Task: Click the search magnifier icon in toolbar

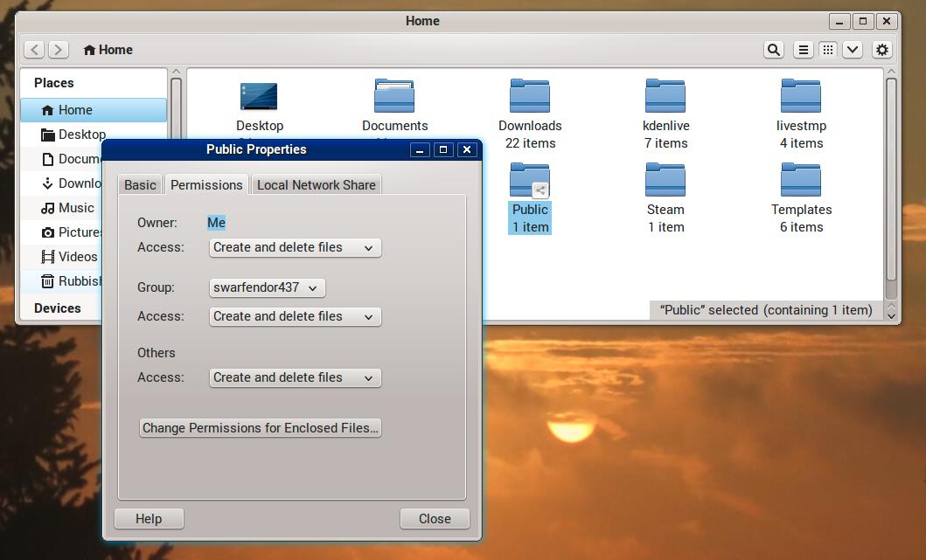Action: (773, 50)
